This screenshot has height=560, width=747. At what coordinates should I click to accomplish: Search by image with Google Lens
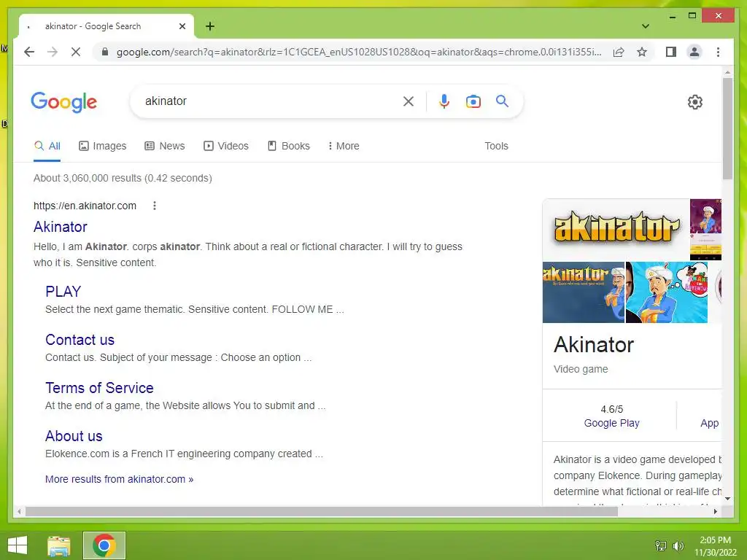click(473, 101)
